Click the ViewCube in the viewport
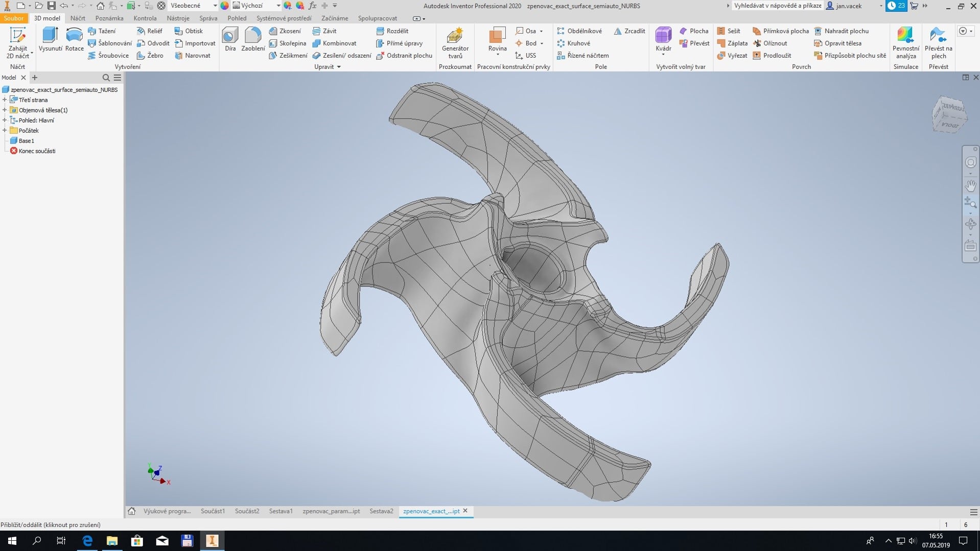Viewport: 980px width, 551px height. 949,115
